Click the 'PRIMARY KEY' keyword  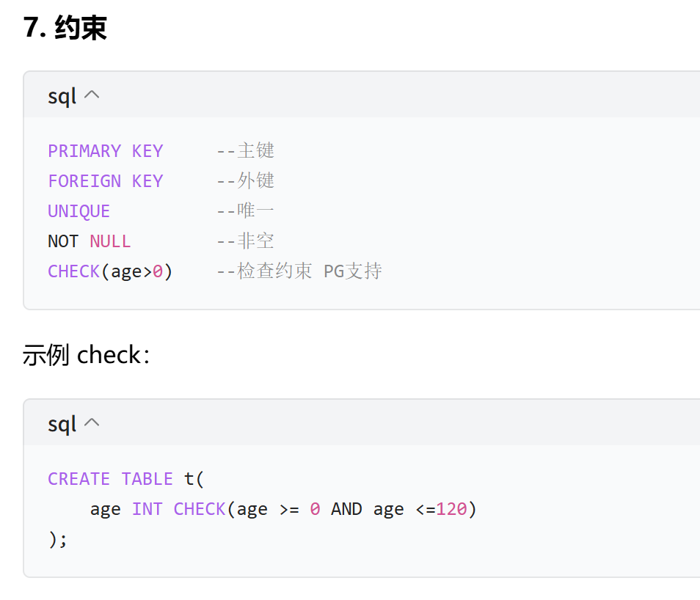[106, 151]
